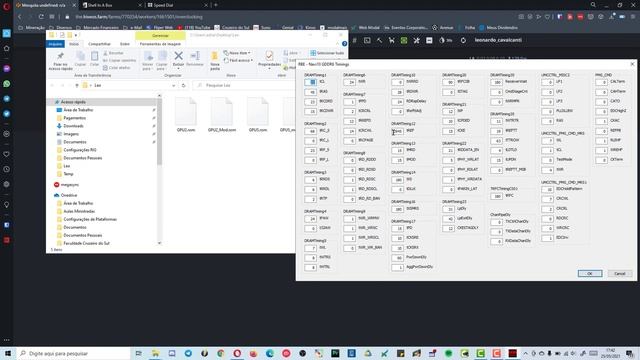Open Downloads in Explorer navigation pane
Screen dimensions: 640x360
[x=73, y=126]
